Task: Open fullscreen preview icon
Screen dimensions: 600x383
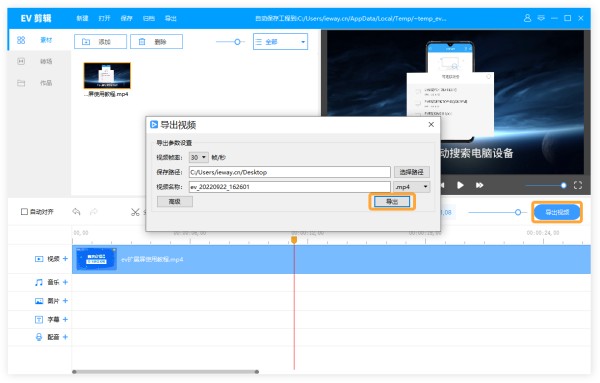Action: pos(578,185)
